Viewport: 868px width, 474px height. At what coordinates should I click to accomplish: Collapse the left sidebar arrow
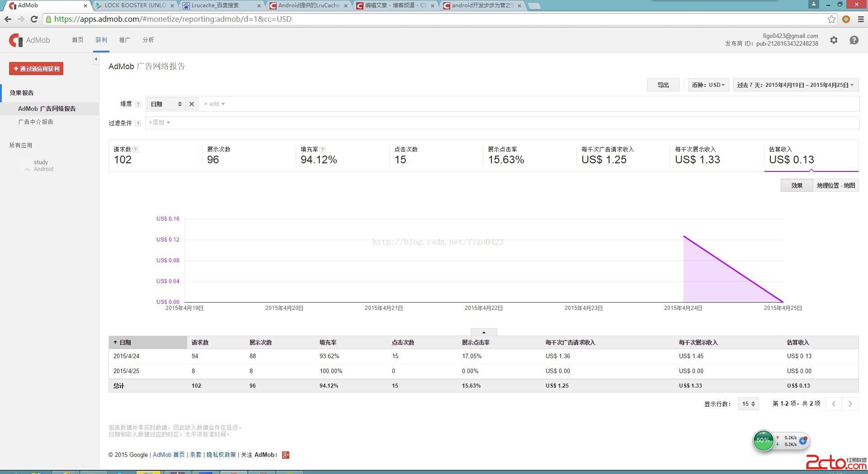click(x=96, y=59)
